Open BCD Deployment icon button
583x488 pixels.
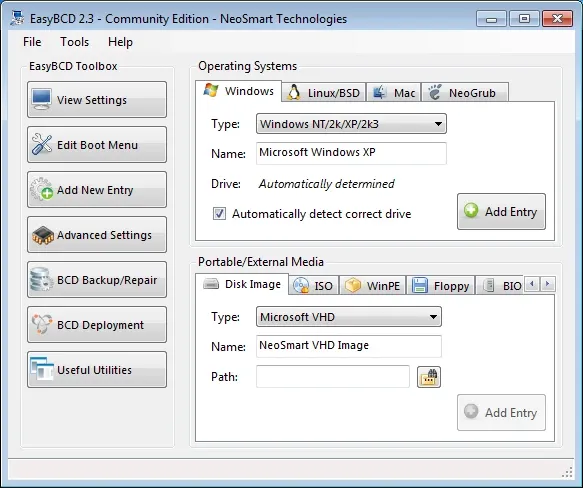coord(42,324)
